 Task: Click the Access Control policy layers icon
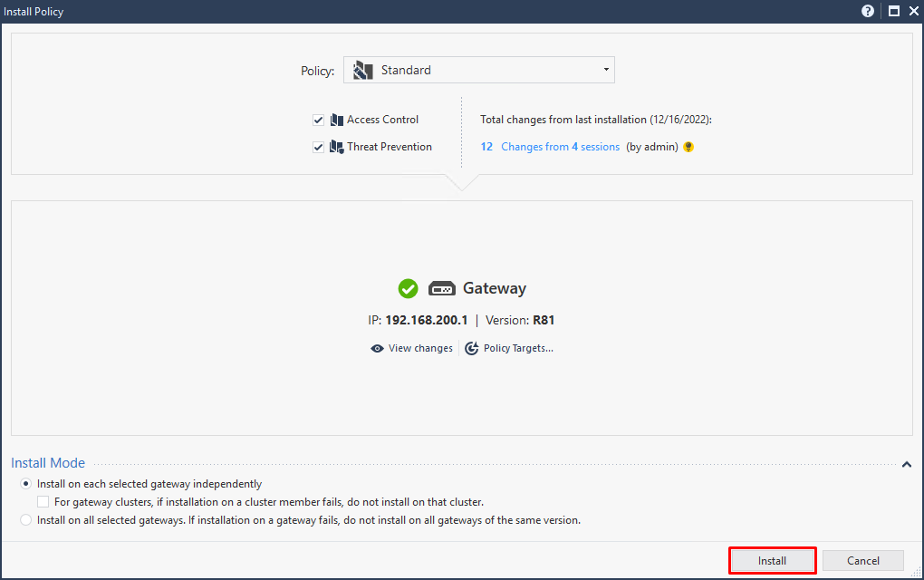coord(336,119)
